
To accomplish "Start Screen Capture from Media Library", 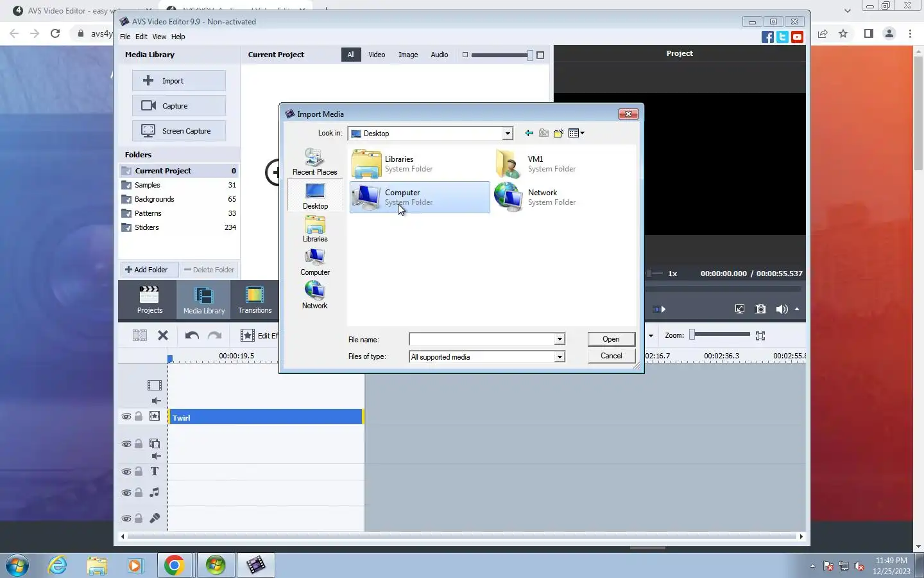I will 178,131.
